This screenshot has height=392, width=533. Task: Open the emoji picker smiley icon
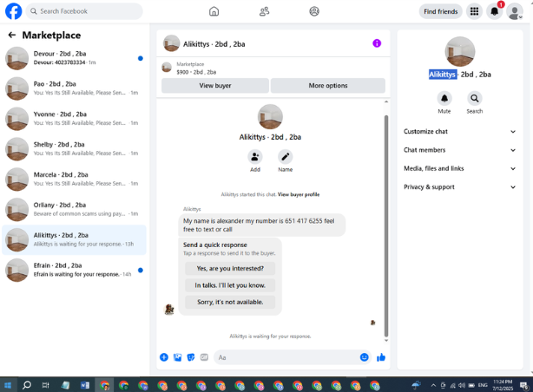364,357
